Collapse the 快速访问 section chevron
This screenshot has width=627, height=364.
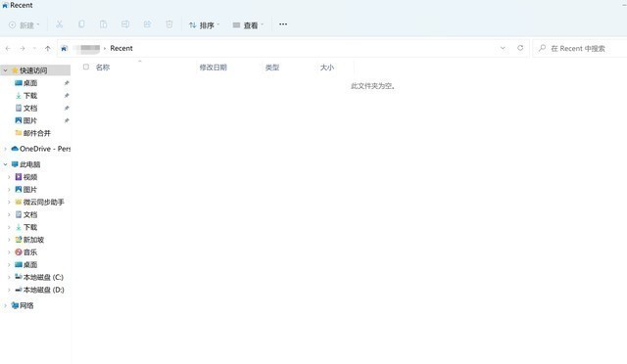pos(5,70)
